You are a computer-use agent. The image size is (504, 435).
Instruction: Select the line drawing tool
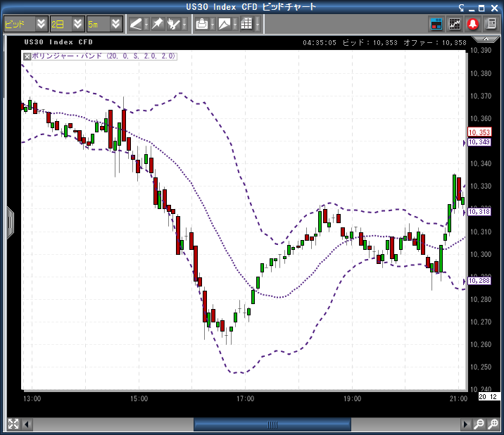coord(136,24)
